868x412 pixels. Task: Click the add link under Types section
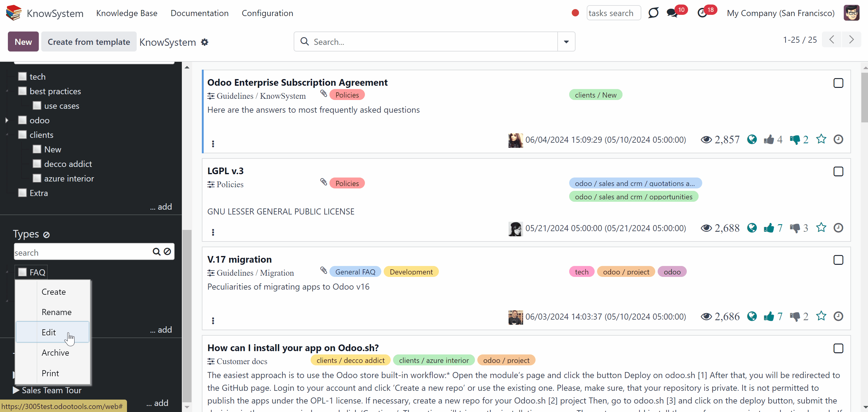click(161, 330)
